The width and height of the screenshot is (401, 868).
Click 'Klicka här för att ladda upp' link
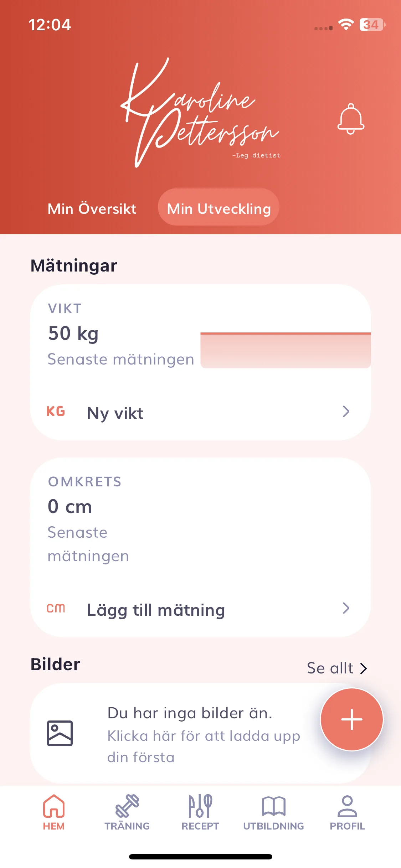pyautogui.click(x=204, y=736)
